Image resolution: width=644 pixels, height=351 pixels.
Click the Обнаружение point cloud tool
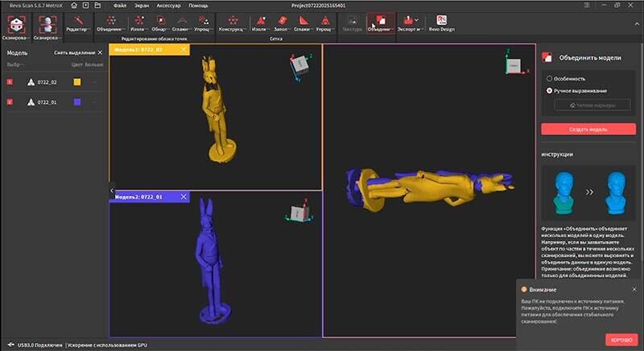(160, 24)
